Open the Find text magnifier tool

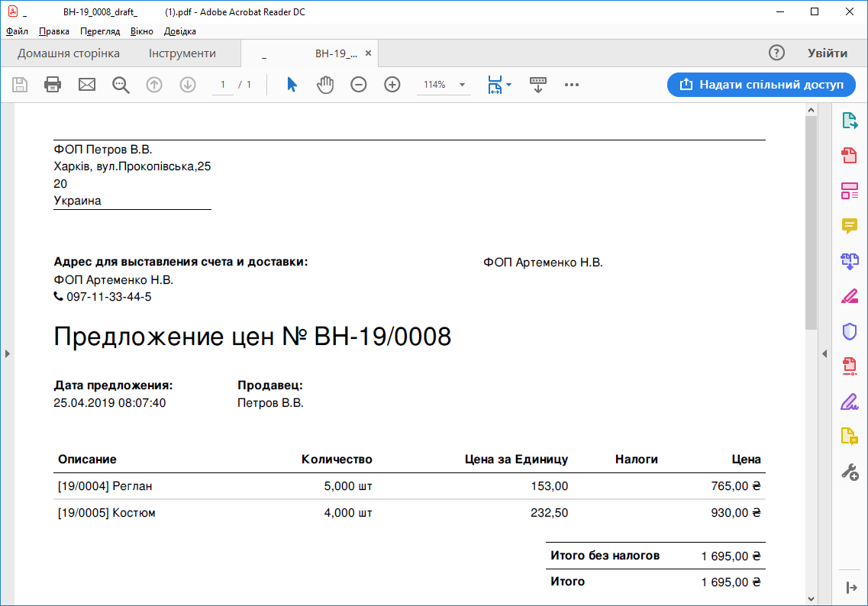coord(121,85)
